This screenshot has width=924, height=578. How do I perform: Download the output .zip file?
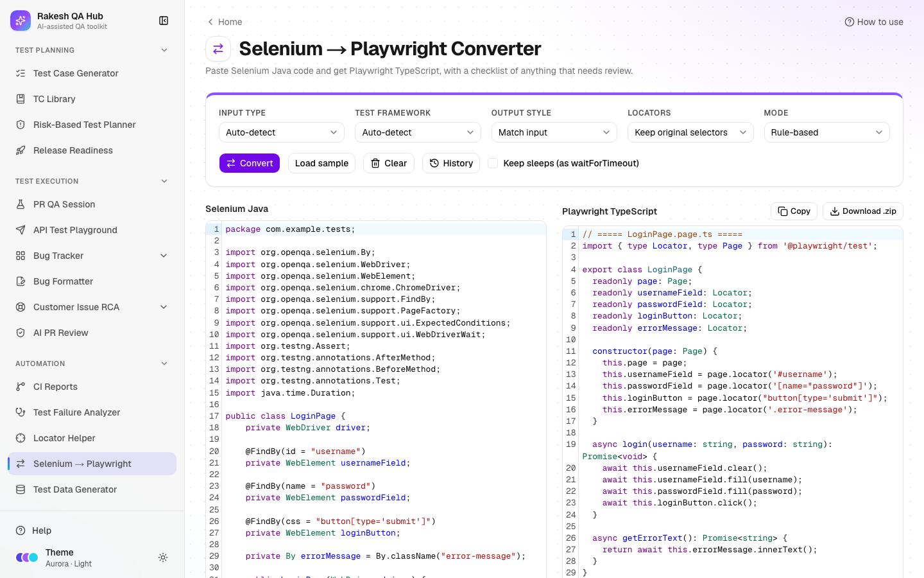pos(863,211)
